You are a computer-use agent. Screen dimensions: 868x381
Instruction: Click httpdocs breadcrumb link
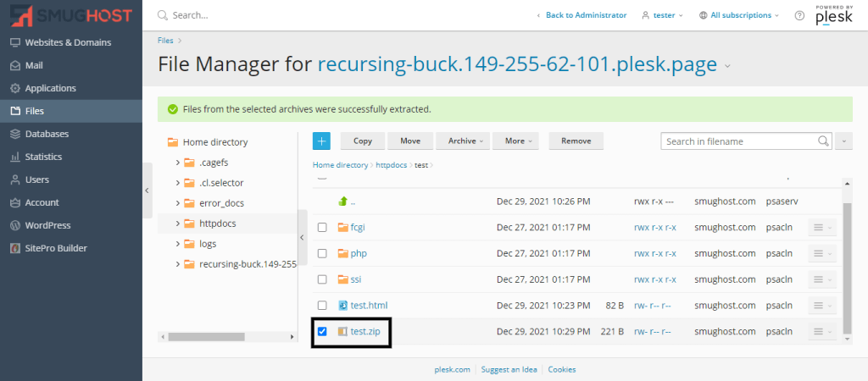tap(392, 165)
